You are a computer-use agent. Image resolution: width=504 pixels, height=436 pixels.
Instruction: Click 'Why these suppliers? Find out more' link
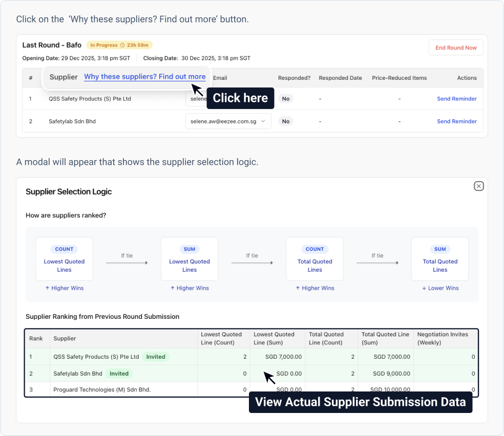[x=144, y=77]
